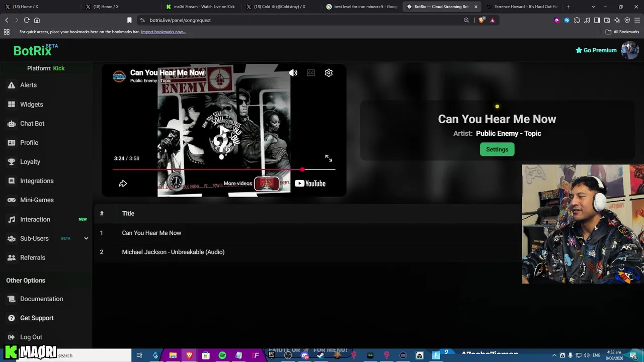Click the BotRix BETA logo

coord(36,50)
